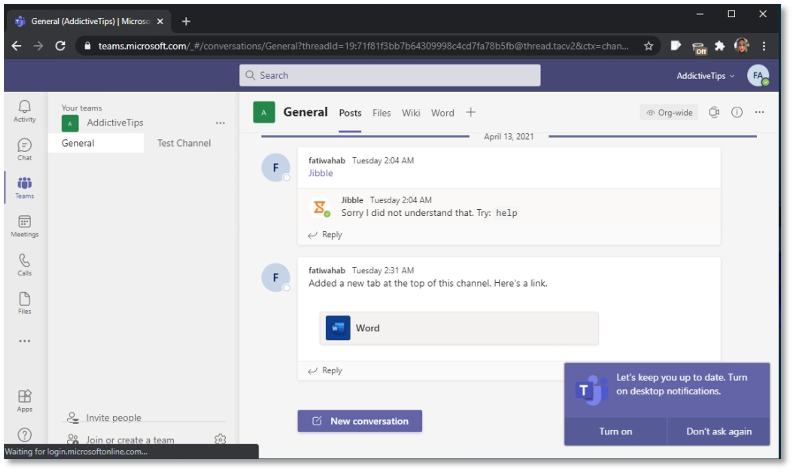The width and height of the screenshot is (794, 472).
Task: Open the Activity bell icon
Action: pos(24,111)
